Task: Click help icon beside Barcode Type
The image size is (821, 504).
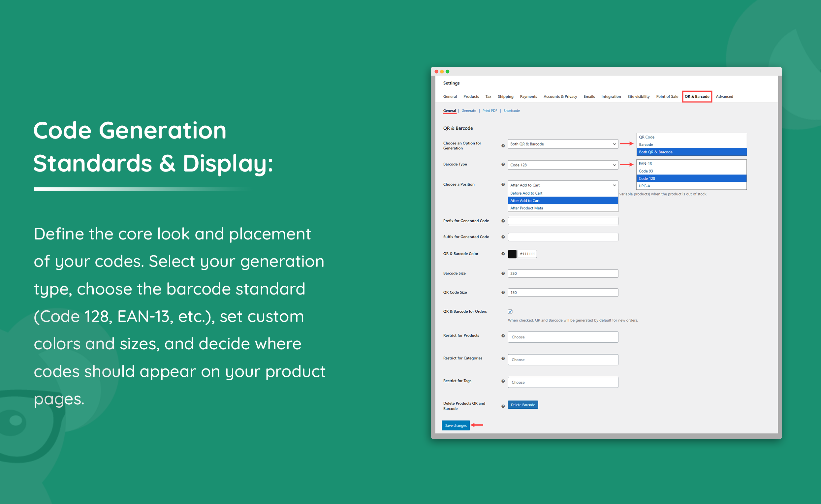Action: click(503, 164)
